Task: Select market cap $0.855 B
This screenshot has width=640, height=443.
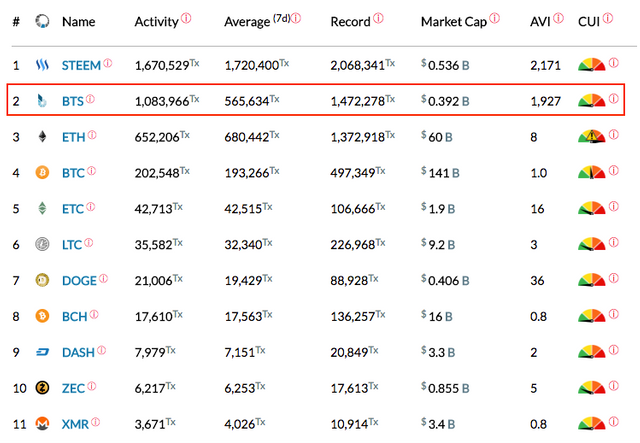Action: (x=445, y=388)
